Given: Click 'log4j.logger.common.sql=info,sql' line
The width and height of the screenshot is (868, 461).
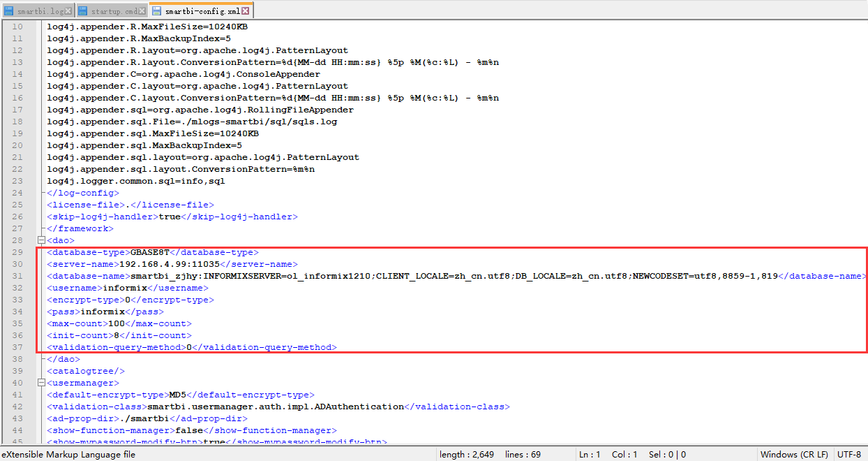Looking at the screenshot, I should [x=136, y=181].
